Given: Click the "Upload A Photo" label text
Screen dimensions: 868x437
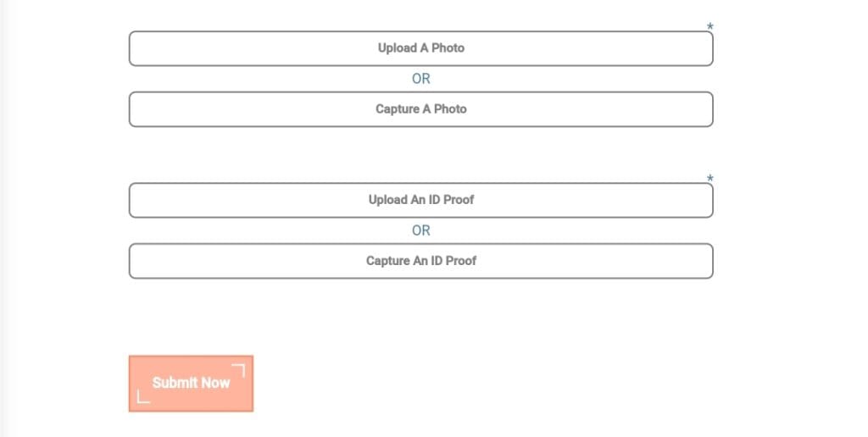Looking at the screenshot, I should pyautogui.click(x=421, y=48).
